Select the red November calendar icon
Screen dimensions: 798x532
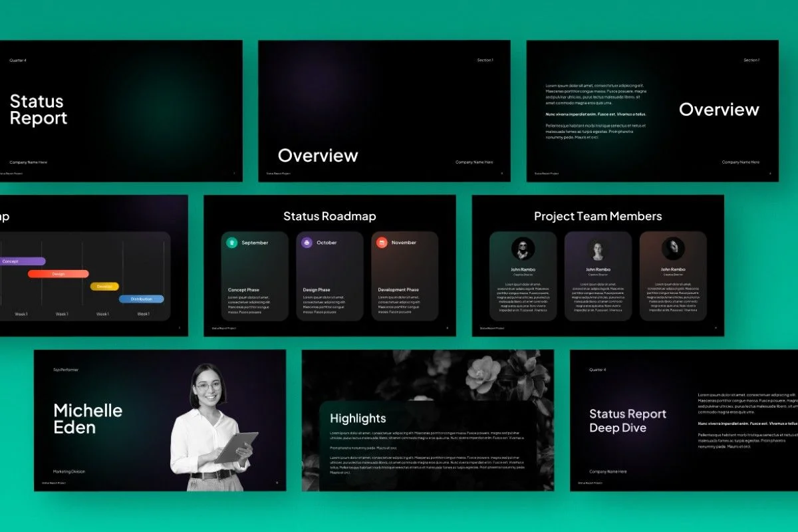tap(380, 243)
